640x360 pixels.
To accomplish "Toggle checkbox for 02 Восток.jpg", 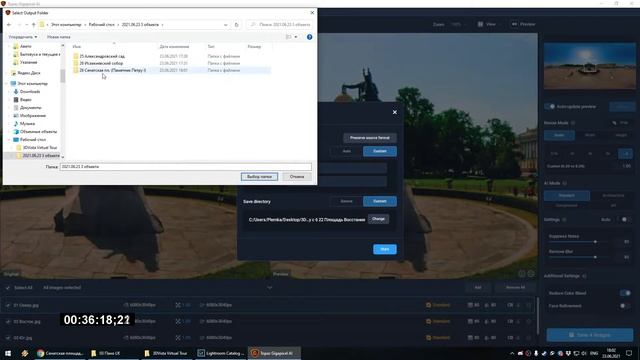I will coord(8,322).
